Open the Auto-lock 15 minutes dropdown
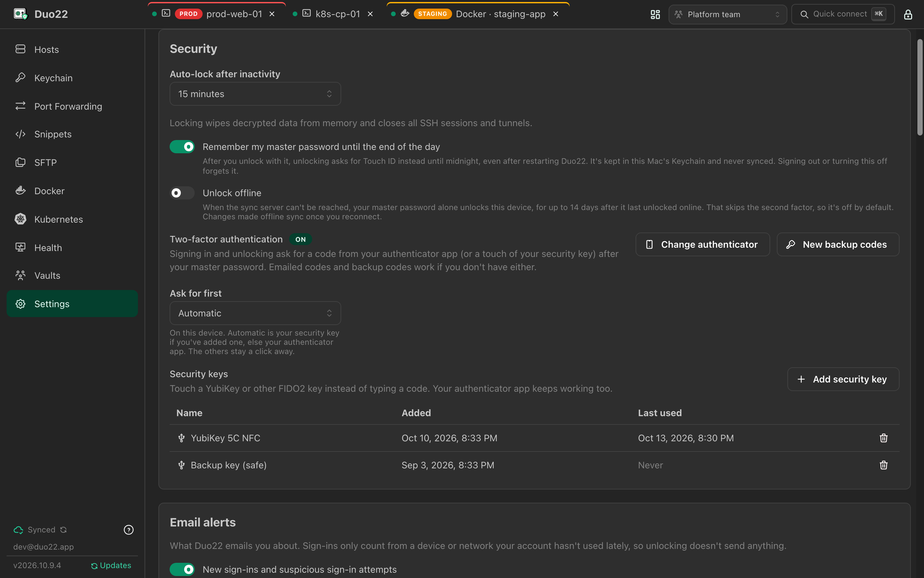 tap(255, 94)
